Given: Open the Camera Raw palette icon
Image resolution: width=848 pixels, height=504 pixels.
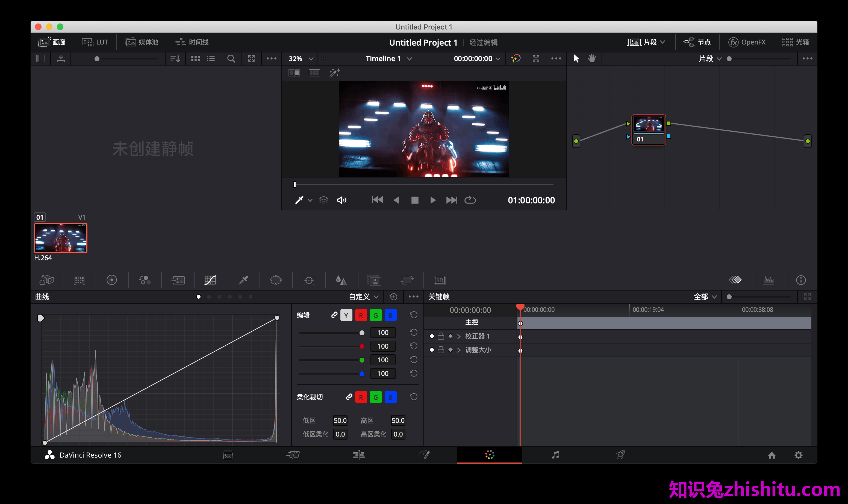Looking at the screenshot, I should (x=47, y=280).
